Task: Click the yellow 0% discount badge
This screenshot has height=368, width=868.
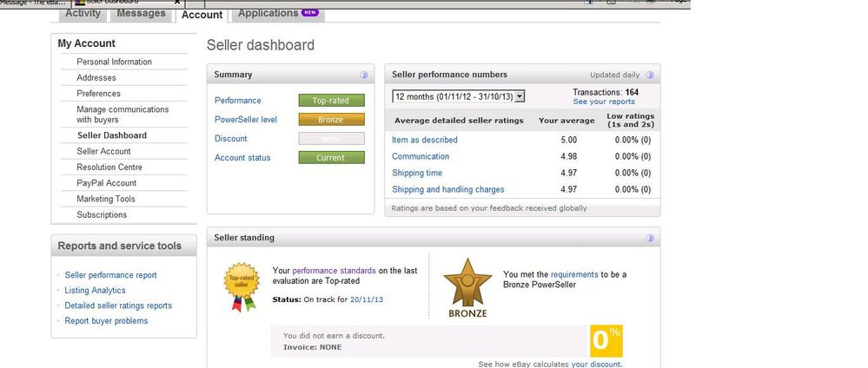Action: pyautogui.click(x=606, y=341)
